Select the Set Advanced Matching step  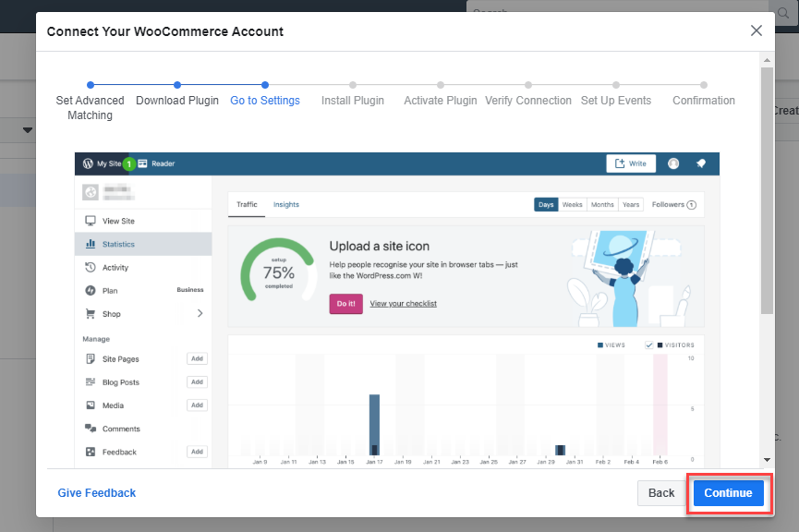click(x=91, y=102)
